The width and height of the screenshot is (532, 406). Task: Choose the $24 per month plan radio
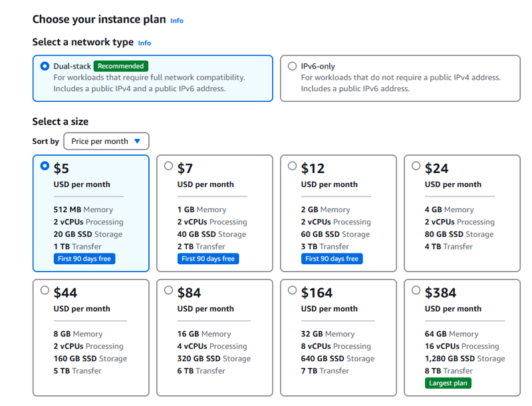416,166
